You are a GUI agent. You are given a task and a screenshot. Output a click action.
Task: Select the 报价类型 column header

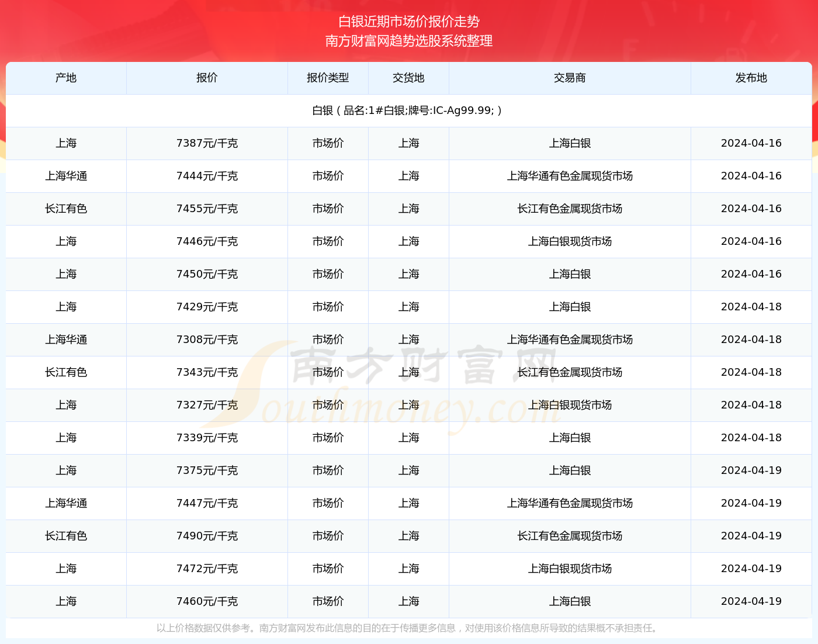[x=328, y=78]
